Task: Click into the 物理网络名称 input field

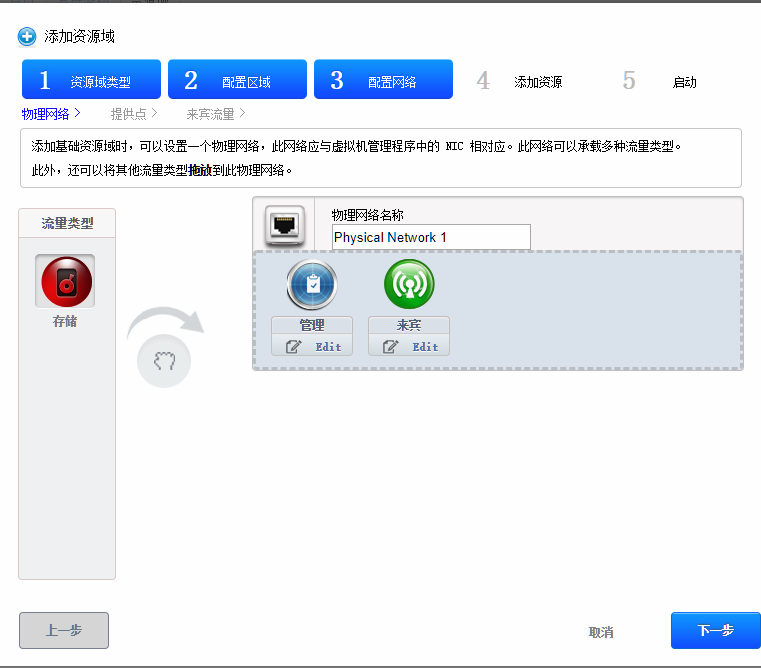Action: point(431,237)
